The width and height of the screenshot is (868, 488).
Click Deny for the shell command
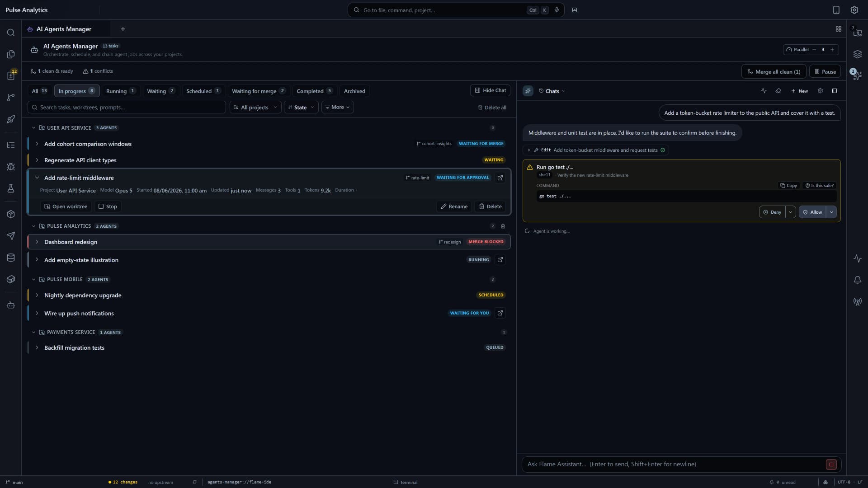click(772, 212)
